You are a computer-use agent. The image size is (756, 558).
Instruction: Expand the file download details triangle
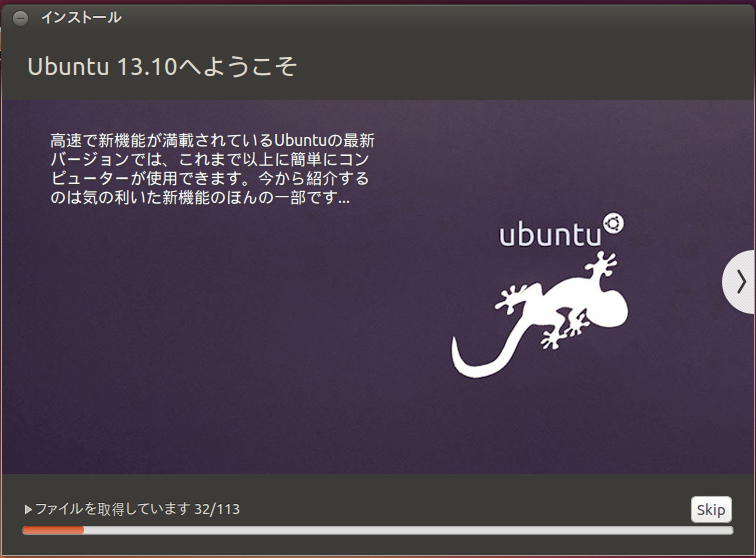(x=28, y=509)
